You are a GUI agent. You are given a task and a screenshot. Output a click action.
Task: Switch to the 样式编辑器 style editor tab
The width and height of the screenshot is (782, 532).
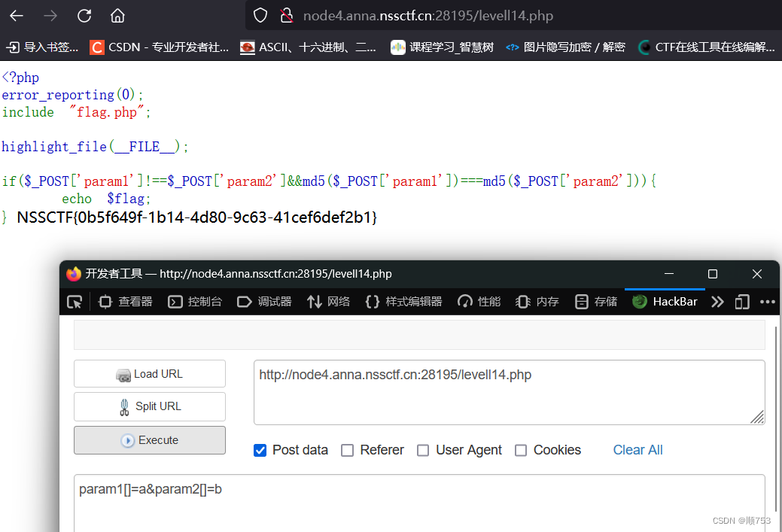pos(404,302)
